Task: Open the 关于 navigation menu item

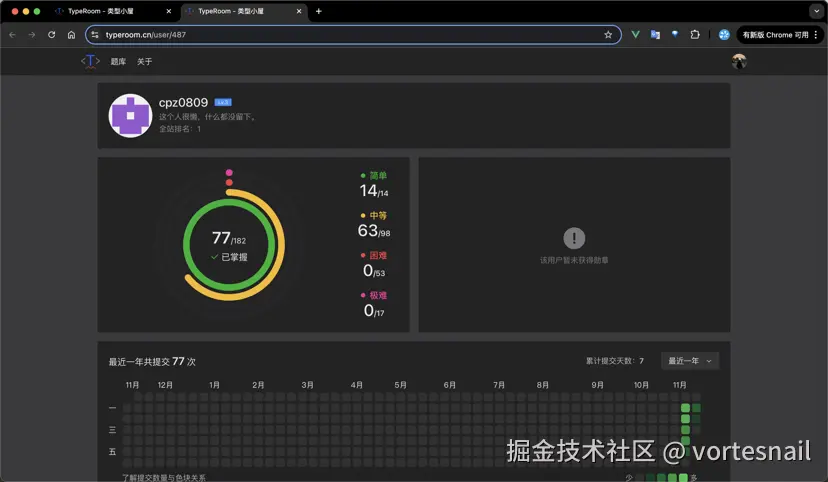Action: [145, 62]
